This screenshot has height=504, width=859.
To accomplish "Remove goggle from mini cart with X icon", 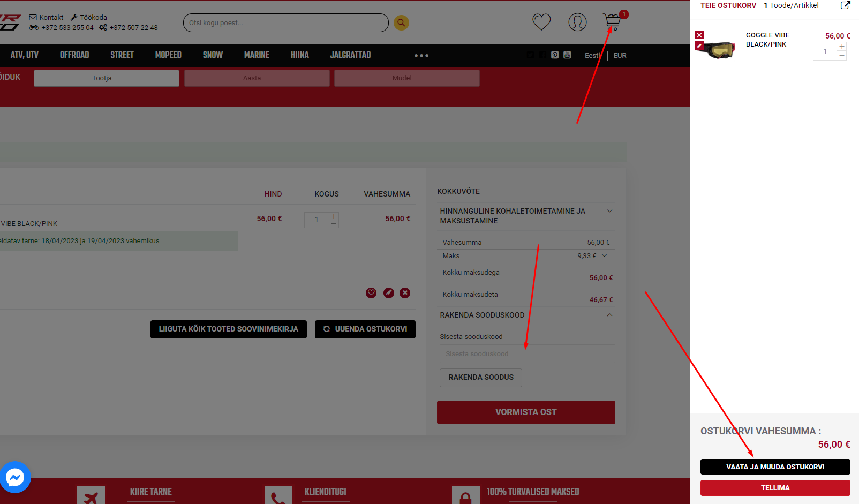I will click(699, 35).
